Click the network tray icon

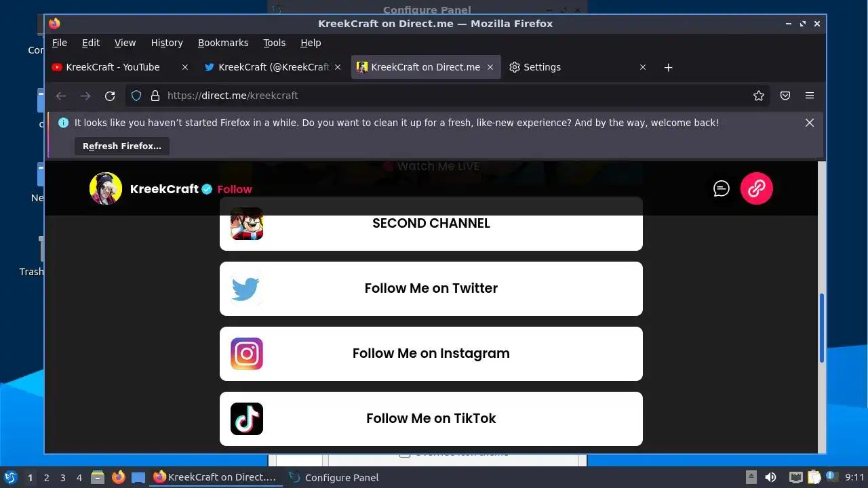(x=796, y=477)
